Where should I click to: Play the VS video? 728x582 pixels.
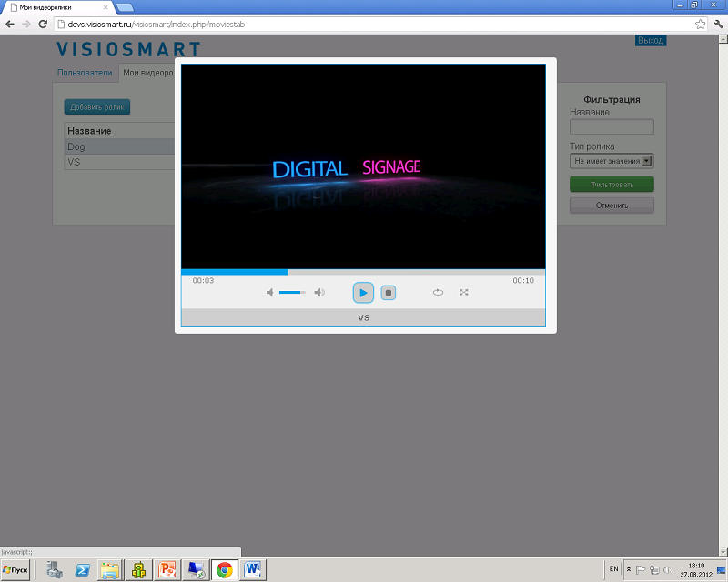tap(363, 293)
